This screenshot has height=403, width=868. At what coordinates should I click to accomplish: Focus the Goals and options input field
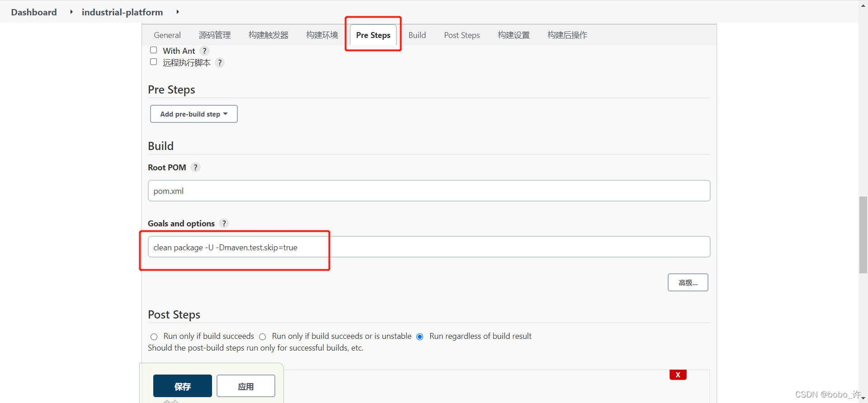429,247
